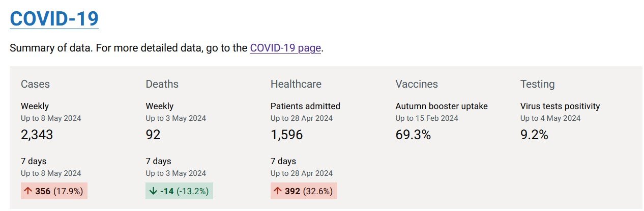Click the red healthcare change badge (32.6%)
The width and height of the screenshot is (644, 211).
(304, 192)
